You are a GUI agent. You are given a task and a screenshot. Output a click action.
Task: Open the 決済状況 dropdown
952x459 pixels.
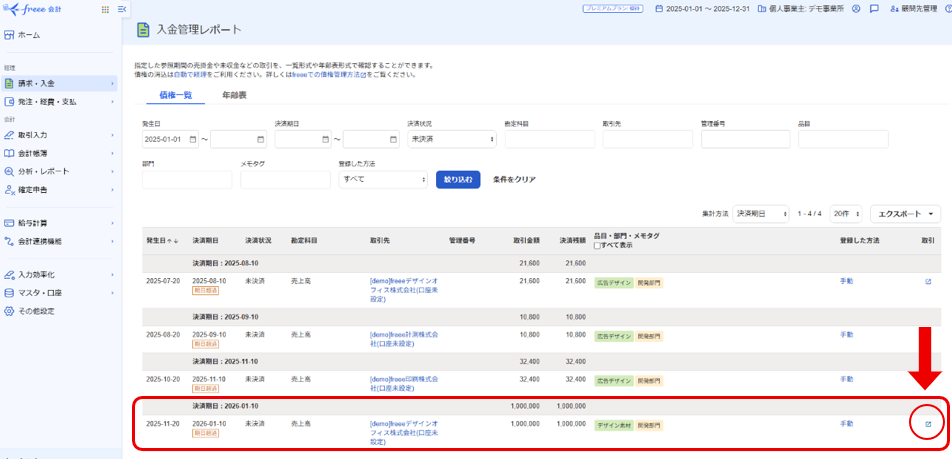pyautogui.click(x=452, y=139)
